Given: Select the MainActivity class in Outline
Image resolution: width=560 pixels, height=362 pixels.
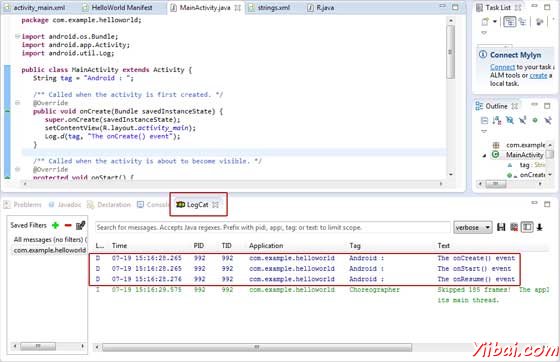Looking at the screenshot, I should point(518,155).
